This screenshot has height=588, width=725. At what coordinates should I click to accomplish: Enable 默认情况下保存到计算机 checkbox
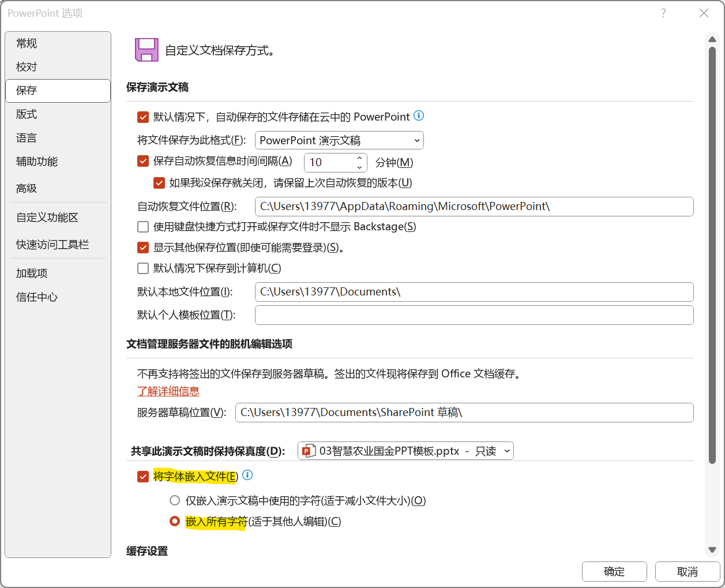click(142, 268)
